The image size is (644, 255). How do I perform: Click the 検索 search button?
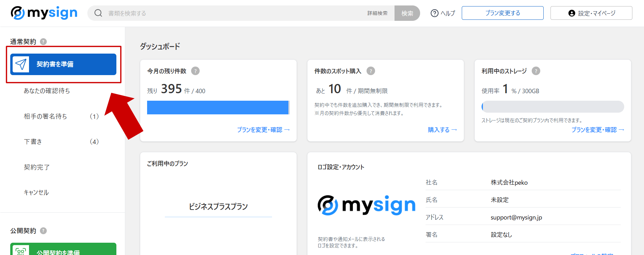pyautogui.click(x=407, y=13)
